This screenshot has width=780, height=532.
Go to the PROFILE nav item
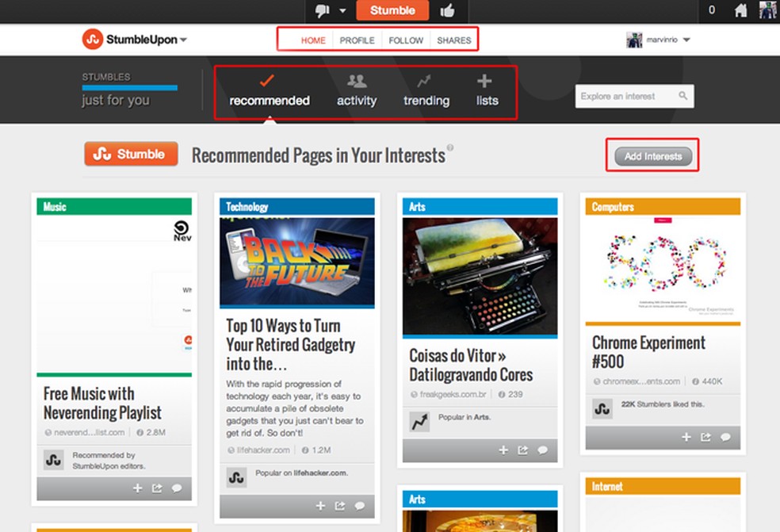(357, 40)
